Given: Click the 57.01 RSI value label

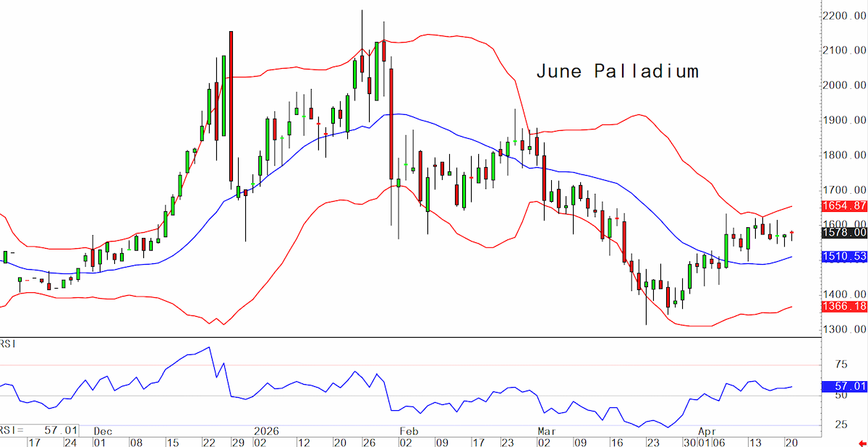Looking at the screenshot, I should pyautogui.click(x=844, y=386).
